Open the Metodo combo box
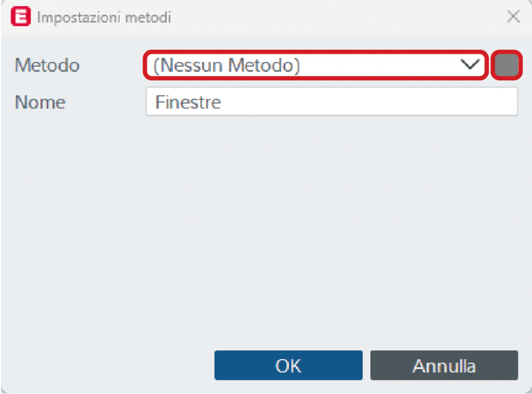 [315, 65]
